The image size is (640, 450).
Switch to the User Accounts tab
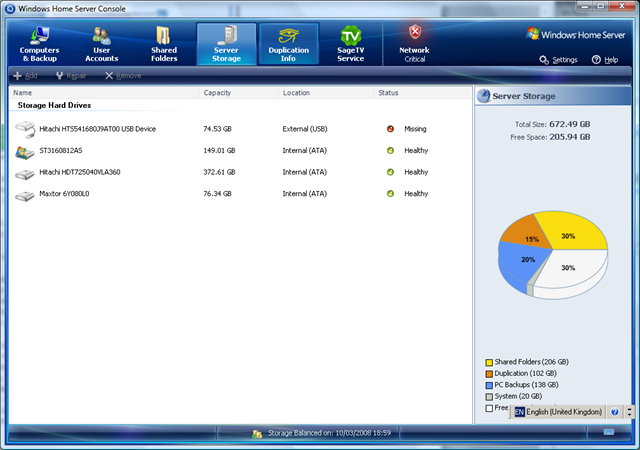click(x=101, y=46)
